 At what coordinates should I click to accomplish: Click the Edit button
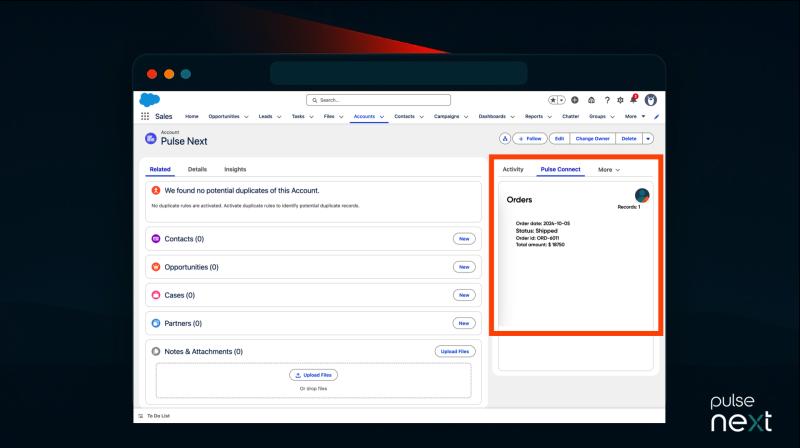[x=559, y=139]
